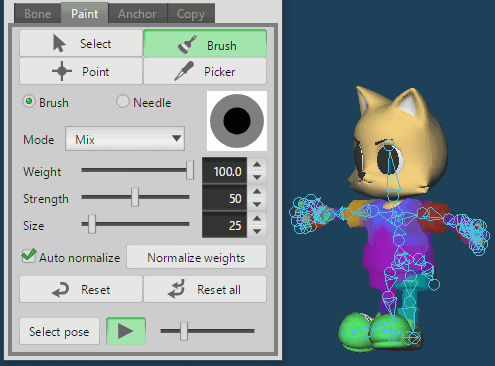
Task: Select the arrow Select tool
Action: pyautogui.click(x=81, y=43)
